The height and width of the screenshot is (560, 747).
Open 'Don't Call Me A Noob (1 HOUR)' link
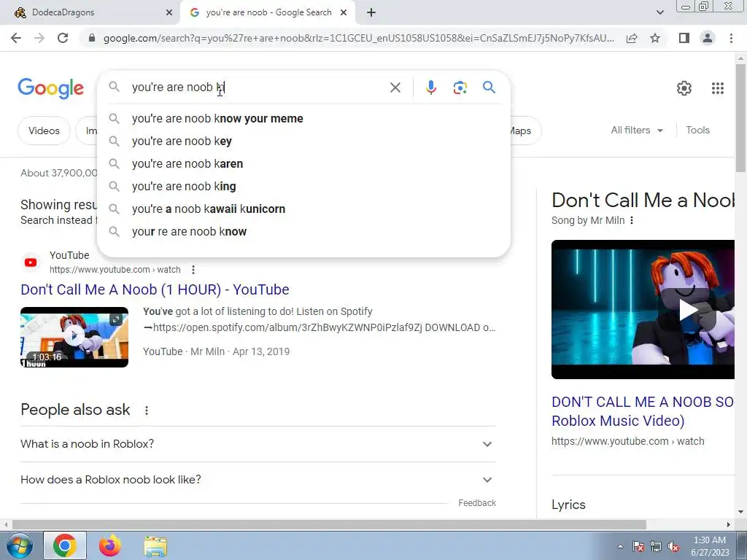point(155,289)
